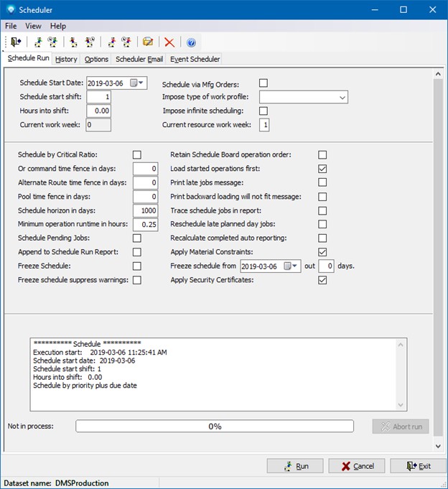Click the open folder toolbar icon
Screen dimensions: 448x489
tap(148, 42)
